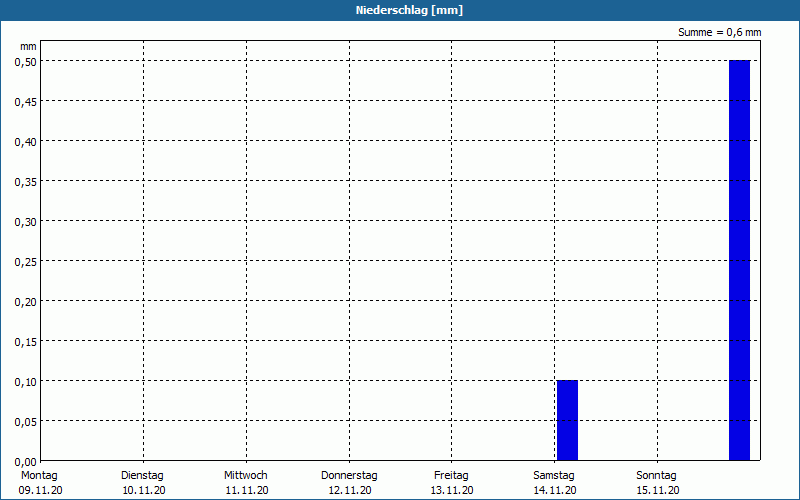The image size is (800, 500).
Task: Click the Niederschlag [mm] chart title
Action: point(409,10)
